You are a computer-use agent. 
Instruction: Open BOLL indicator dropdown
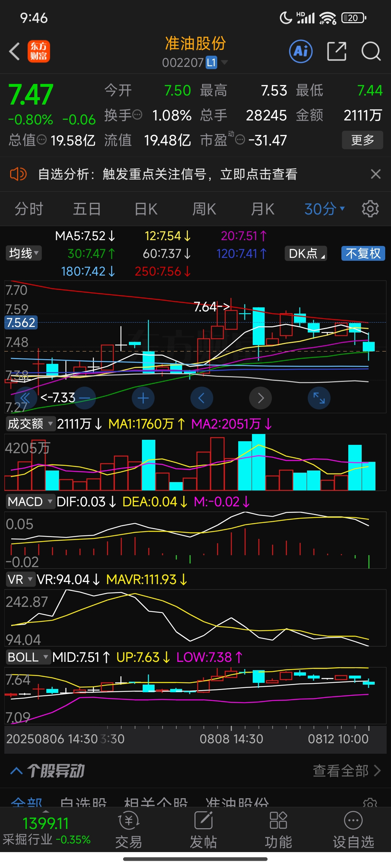pos(28,657)
